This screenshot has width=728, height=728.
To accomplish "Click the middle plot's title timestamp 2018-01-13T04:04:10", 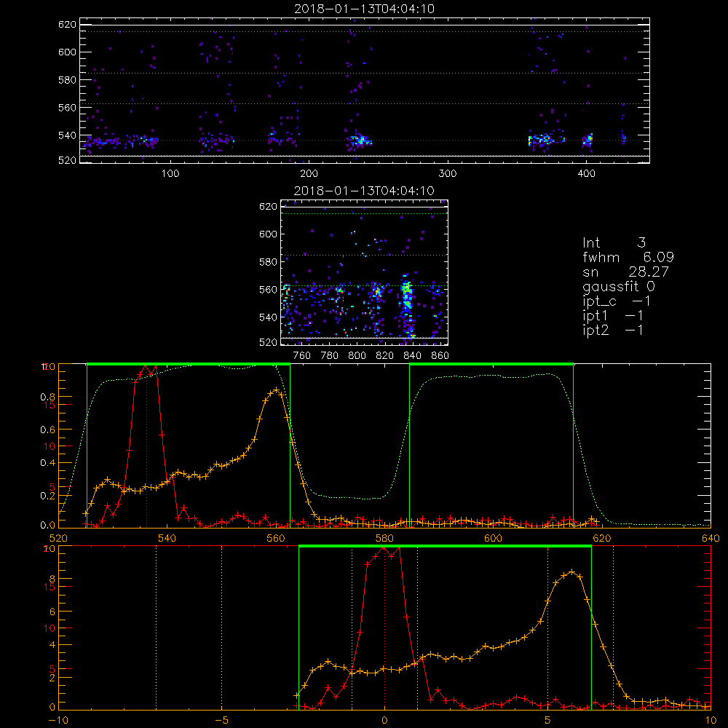I will click(364, 191).
